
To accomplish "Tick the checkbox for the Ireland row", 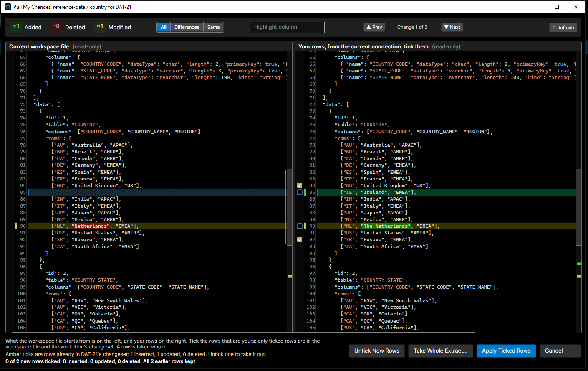I will point(300,192).
